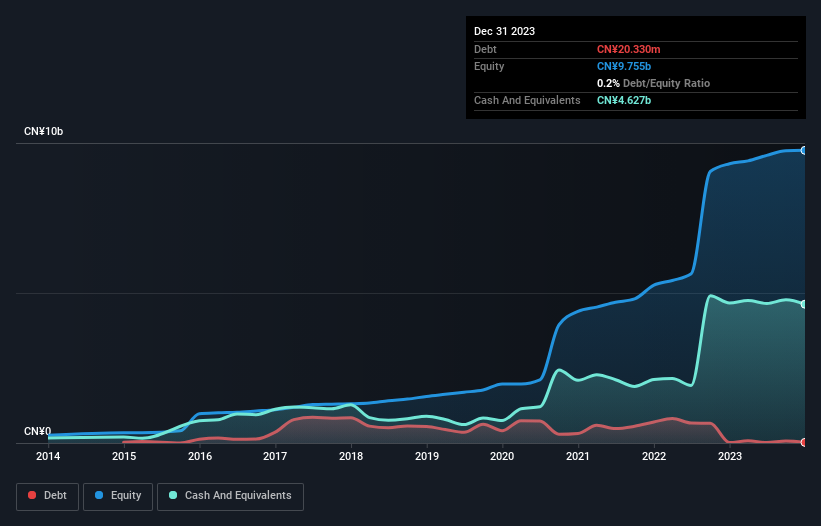The image size is (821, 526).
Task: Click the Debt row label in tooltip
Action: click(485, 49)
